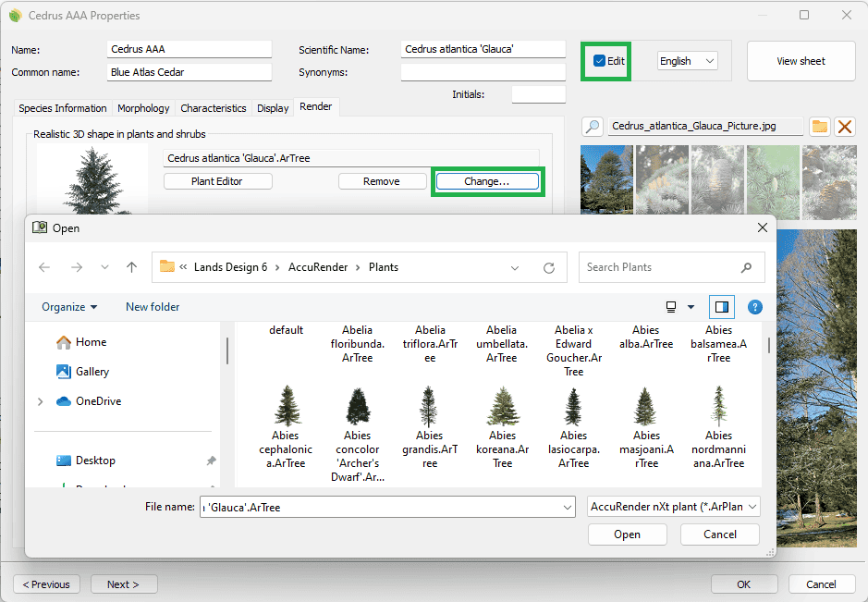
Task: Switch to the Morphology tab
Action: pyautogui.click(x=143, y=108)
